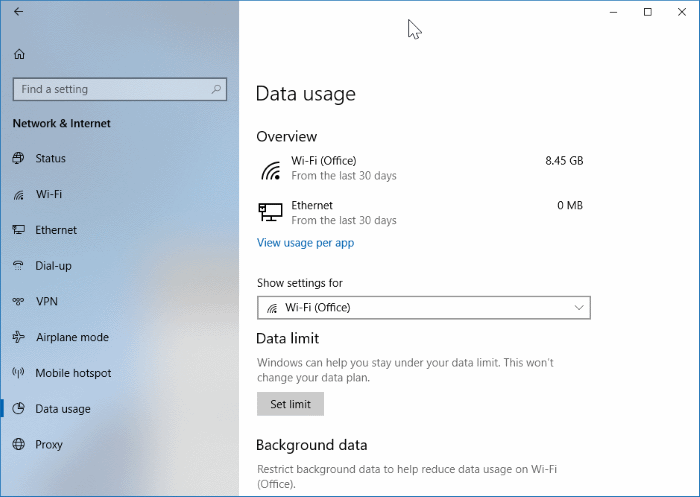Close the Settings window
The image size is (700, 497).
(682, 12)
